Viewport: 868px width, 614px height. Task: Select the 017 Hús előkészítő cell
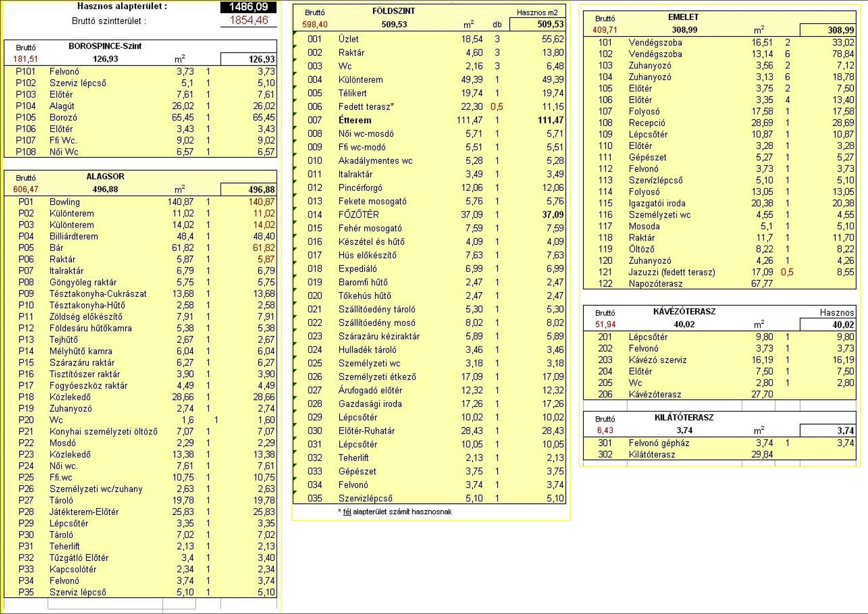[x=367, y=255]
